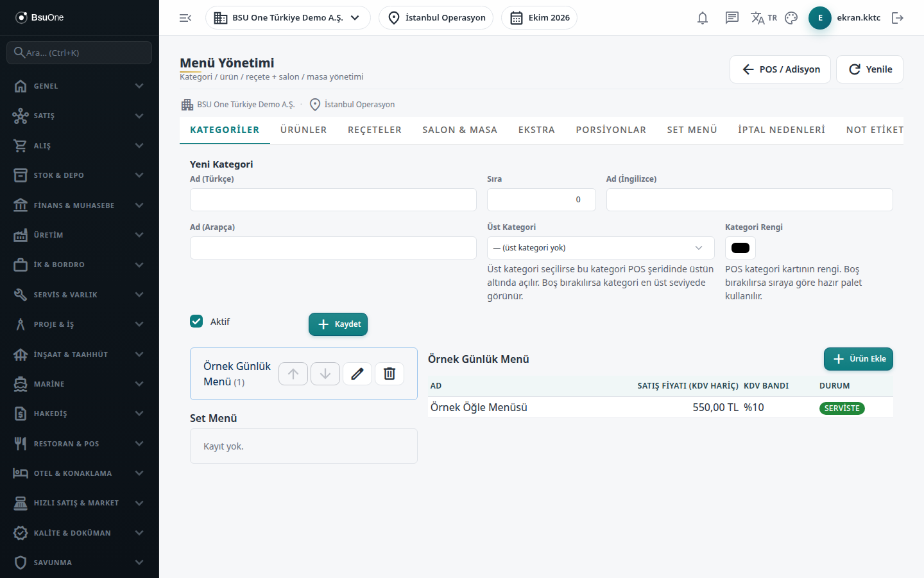This screenshot has width=924, height=578.
Task: Open the Üst Kategori dropdown
Action: tap(601, 248)
